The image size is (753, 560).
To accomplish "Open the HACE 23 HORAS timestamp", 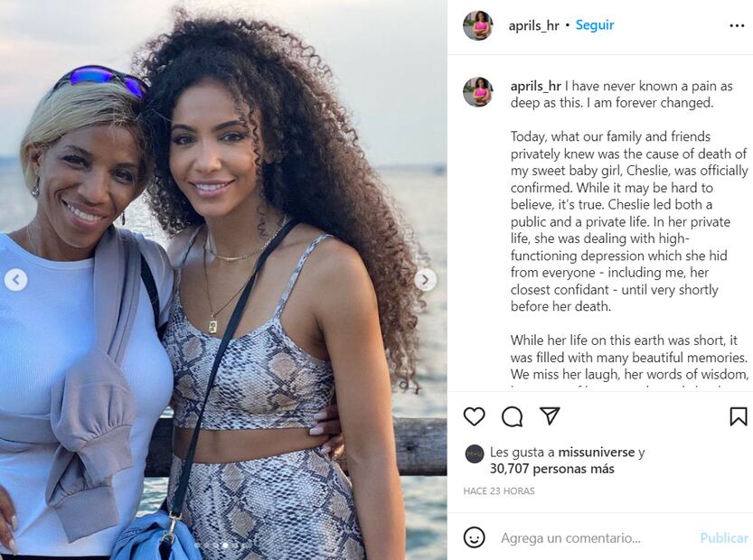I will click(499, 490).
